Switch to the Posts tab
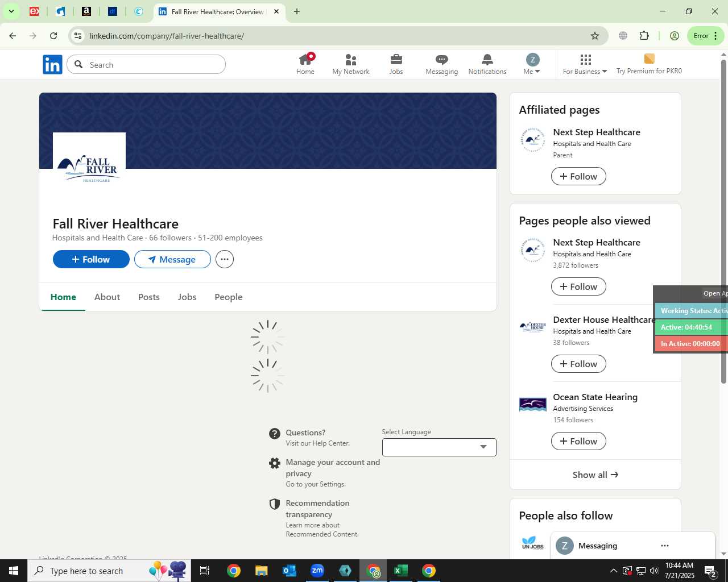The height and width of the screenshot is (582, 728). [149, 297]
